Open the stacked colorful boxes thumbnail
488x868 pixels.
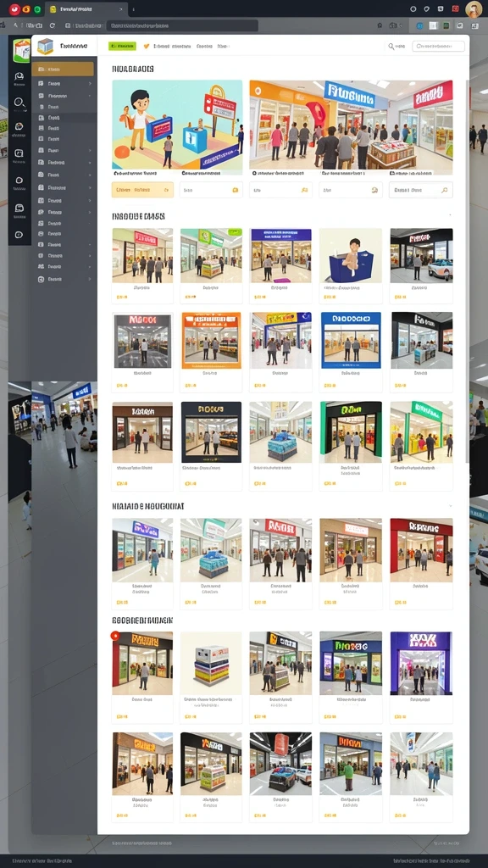click(211, 663)
